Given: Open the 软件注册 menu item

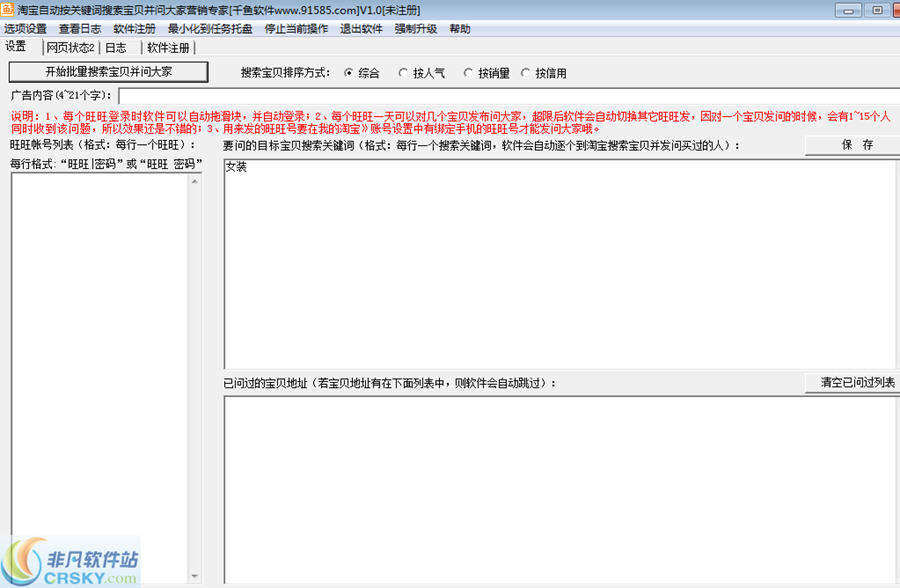Looking at the screenshot, I should [134, 29].
